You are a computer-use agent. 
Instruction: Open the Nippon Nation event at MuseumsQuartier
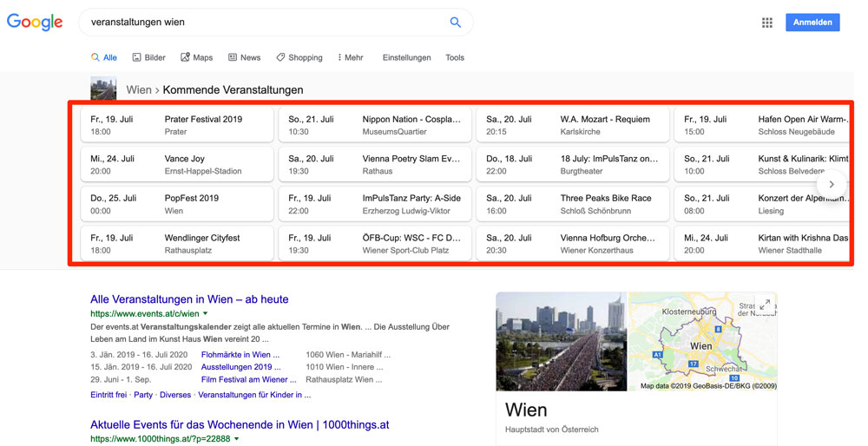pyautogui.click(x=375, y=125)
